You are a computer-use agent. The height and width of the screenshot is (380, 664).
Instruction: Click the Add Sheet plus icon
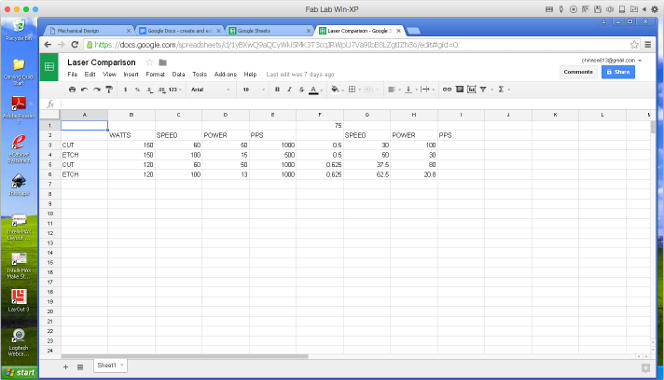66,367
